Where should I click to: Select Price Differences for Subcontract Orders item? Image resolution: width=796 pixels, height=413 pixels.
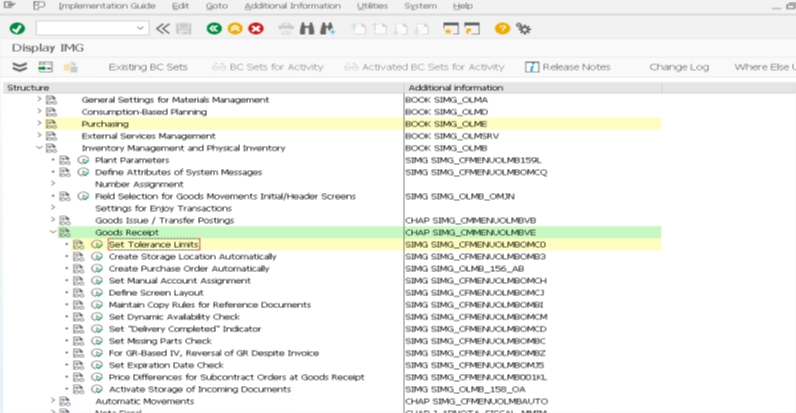point(237,377)
